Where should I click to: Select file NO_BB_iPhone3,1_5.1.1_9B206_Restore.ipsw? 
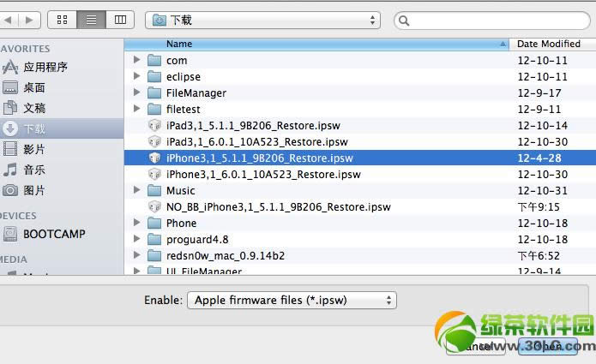coord(279,207)
